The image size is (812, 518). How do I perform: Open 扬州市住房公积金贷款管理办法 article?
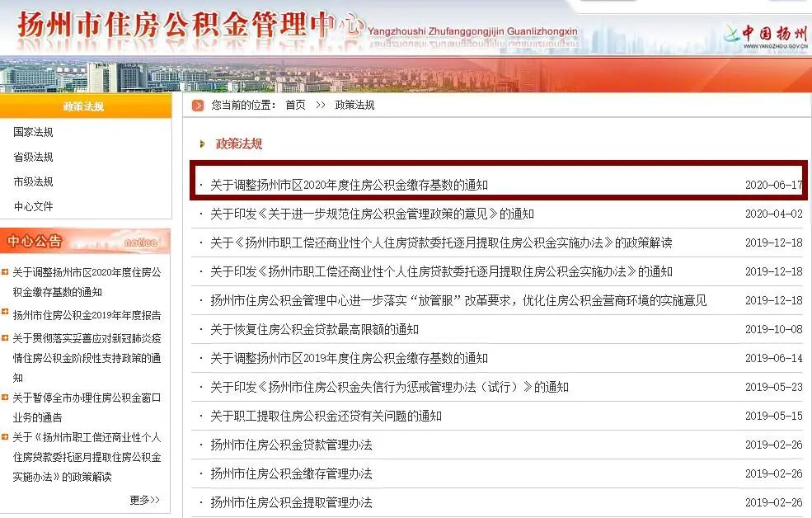(291, 445)
